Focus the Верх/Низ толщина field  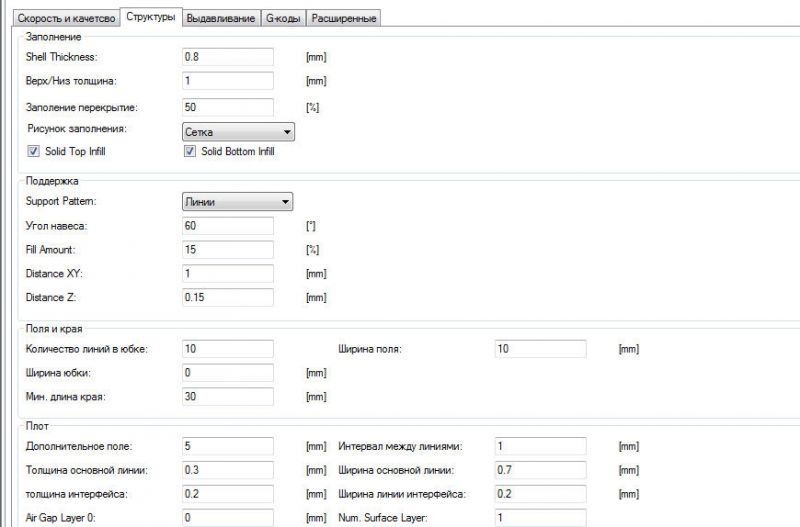228,80
